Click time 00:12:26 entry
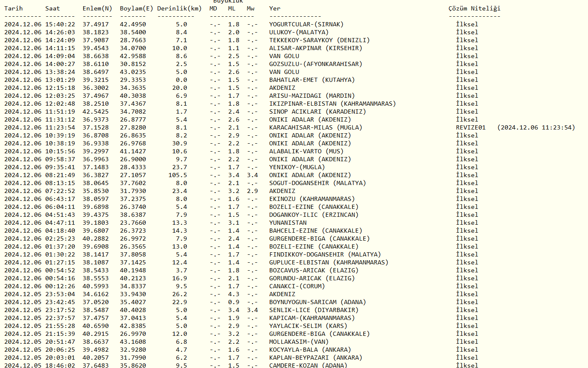 click(60, 286)
